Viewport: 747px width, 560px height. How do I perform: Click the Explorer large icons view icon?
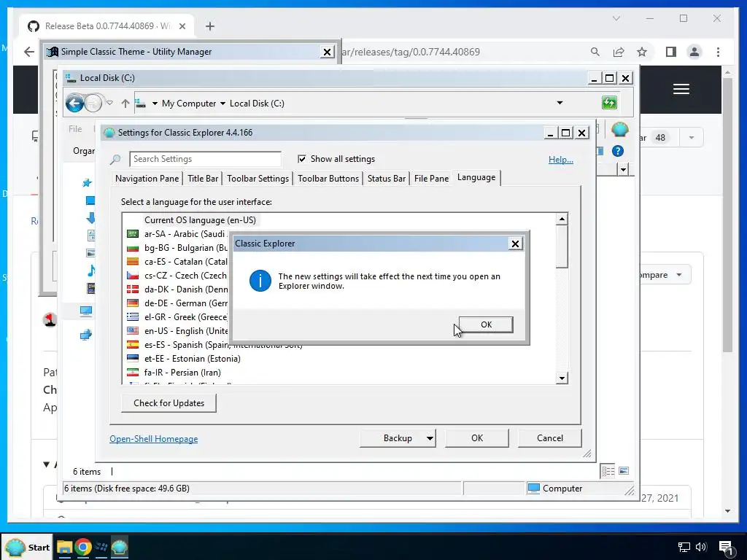[624, 471]
